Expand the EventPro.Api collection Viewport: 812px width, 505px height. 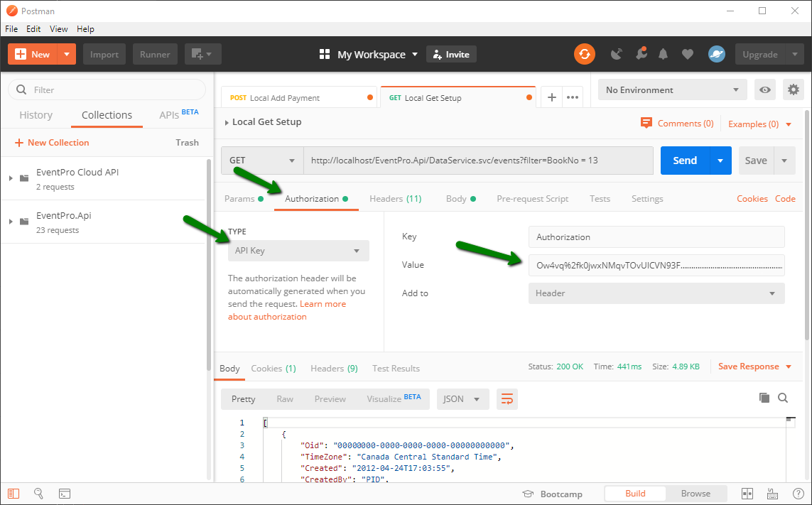click(x=11, y=222)
